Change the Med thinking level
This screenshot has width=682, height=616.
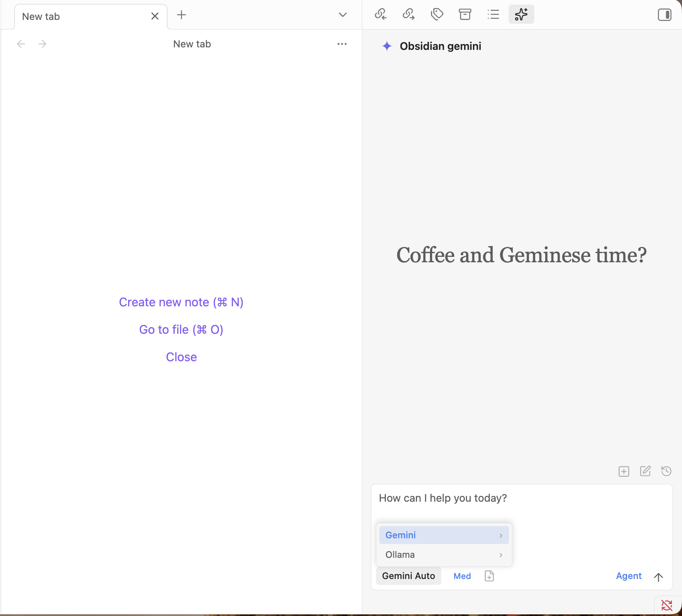click(462, 576)
